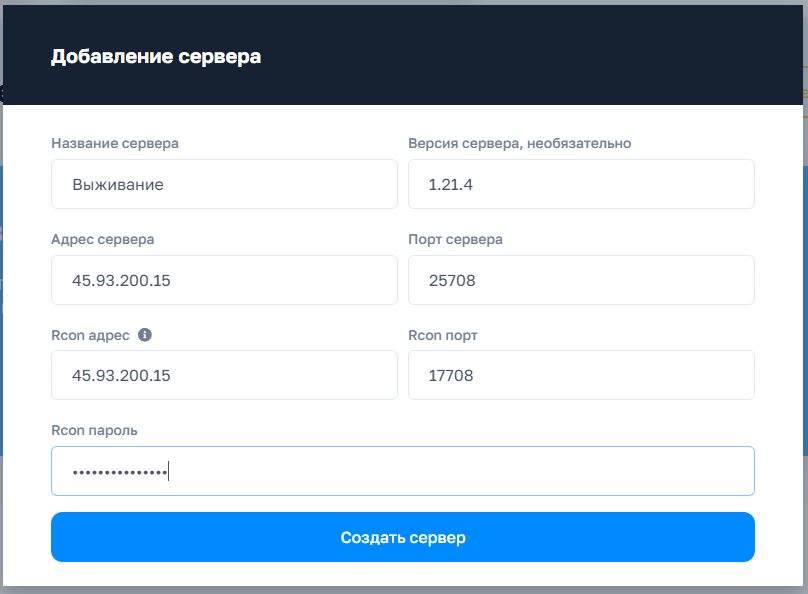Click the info icon beside Rcon адрес

coord(145,335)
